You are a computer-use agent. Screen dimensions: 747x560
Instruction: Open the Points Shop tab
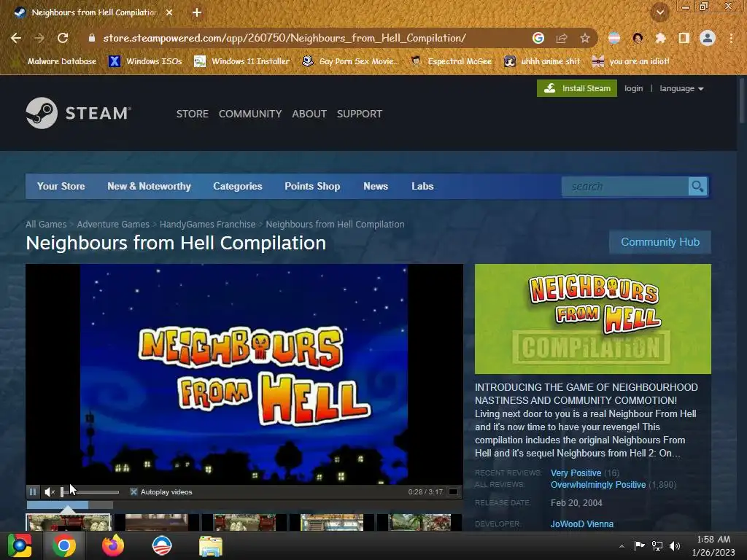[312, 186]
